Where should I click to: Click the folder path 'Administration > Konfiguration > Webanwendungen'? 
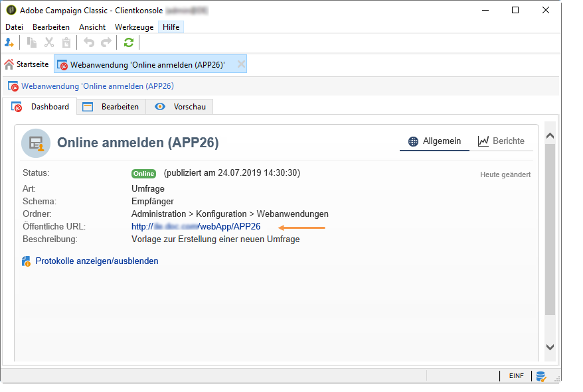click(x=230, y=214)
